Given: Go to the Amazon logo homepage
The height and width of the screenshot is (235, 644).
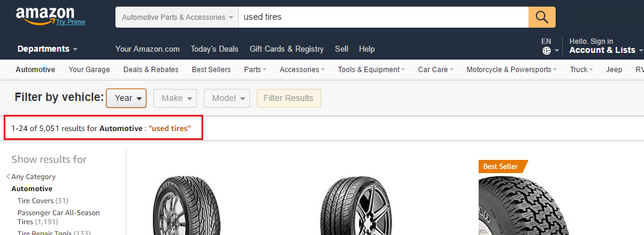Looking at the screenshot, I should [45, 16].
